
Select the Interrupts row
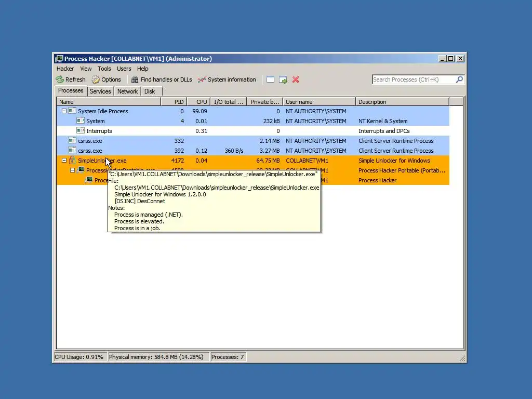253,130
